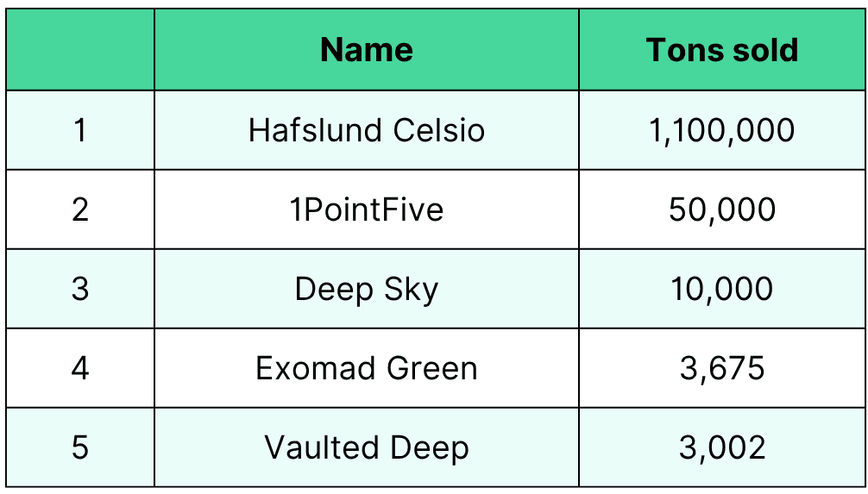Select the Hafslund Celsio cell

click(367, 130)
